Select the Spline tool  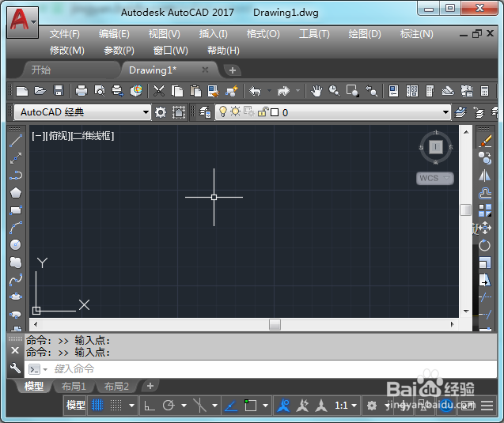16,279
